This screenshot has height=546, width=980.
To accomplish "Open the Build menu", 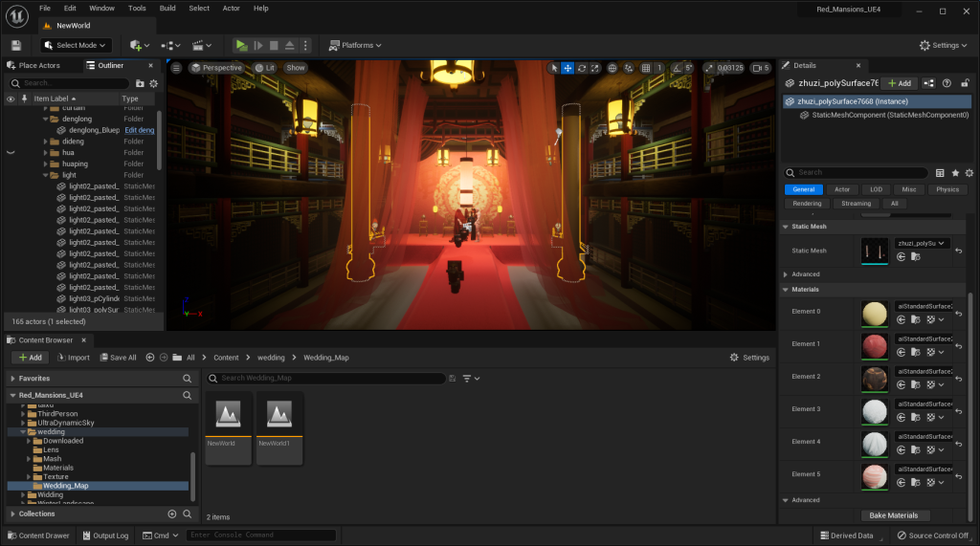I will [167, 8].
